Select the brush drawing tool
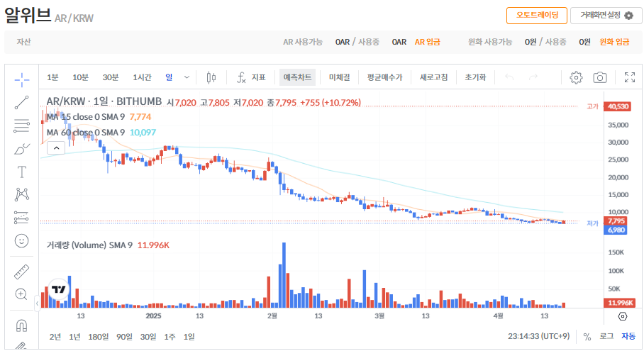The image size is (644, 351). pyautogui.click(x=22, y=149)
